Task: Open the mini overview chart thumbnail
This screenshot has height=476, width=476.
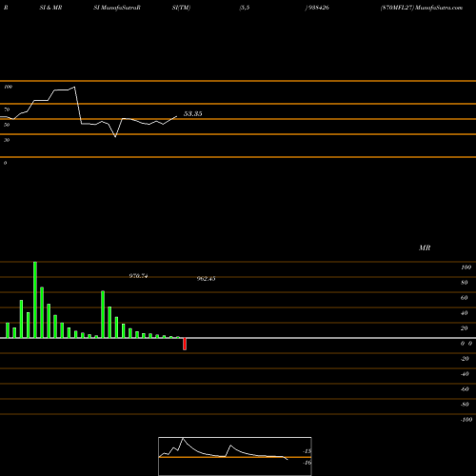Action: point(235,456)
